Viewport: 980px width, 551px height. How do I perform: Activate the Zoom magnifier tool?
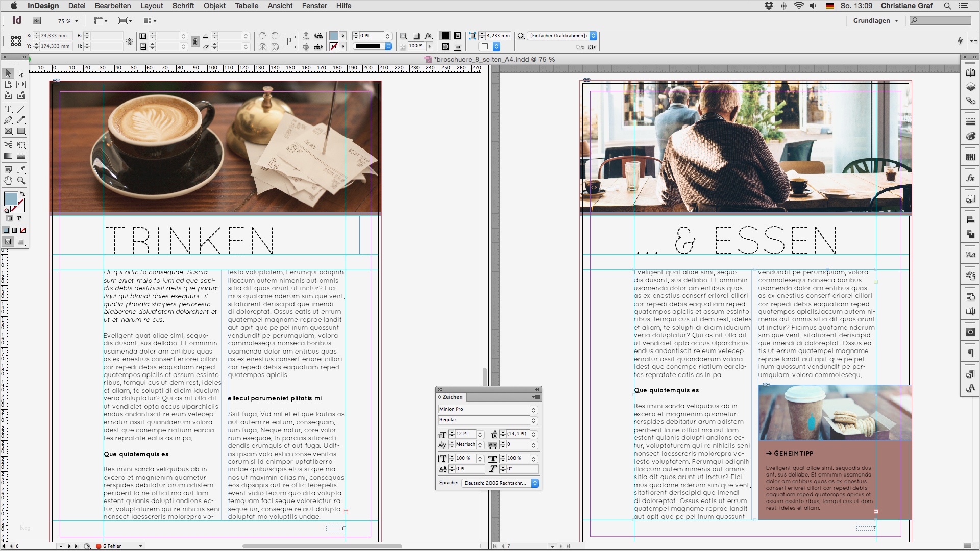[21, 181]
